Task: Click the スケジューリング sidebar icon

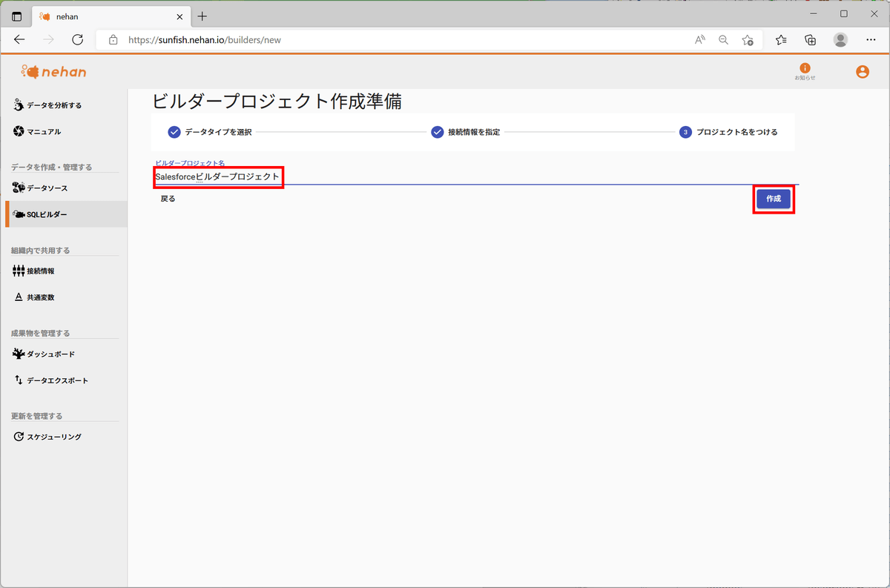Action: tap(19, 437)
